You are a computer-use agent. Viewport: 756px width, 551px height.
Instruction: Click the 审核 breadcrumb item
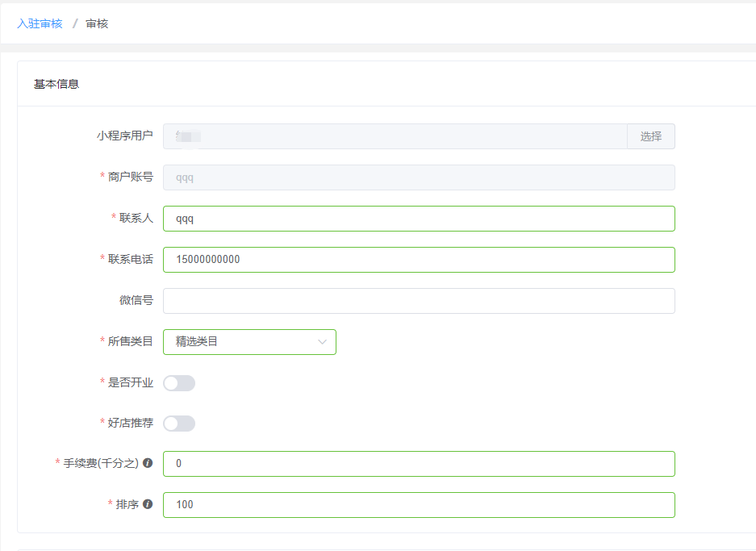click(97, 23)
